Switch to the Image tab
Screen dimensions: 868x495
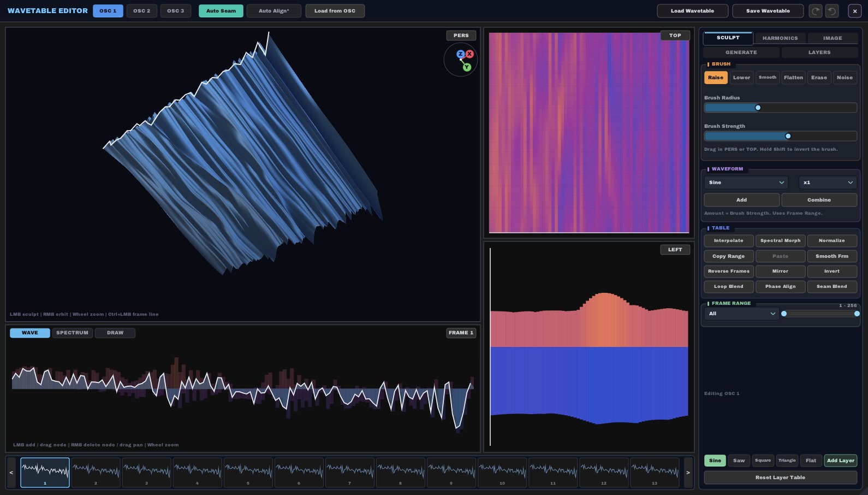pos(833,38)
